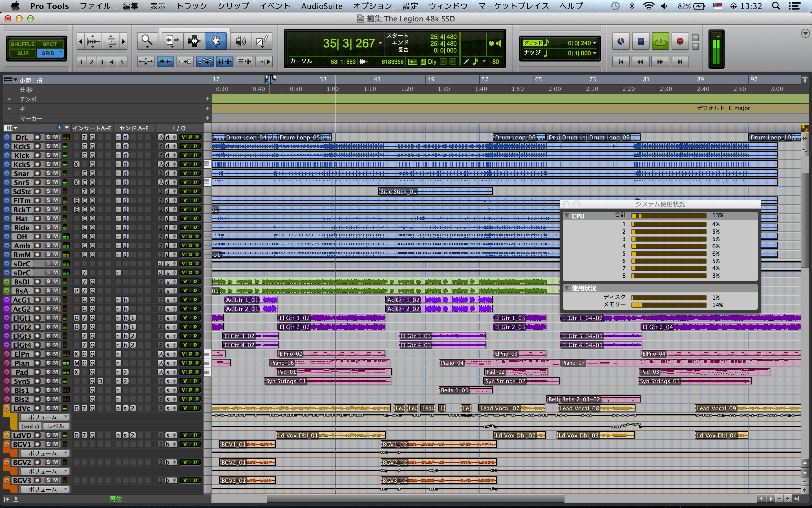Click the Go to End button

tap(680, 62)
